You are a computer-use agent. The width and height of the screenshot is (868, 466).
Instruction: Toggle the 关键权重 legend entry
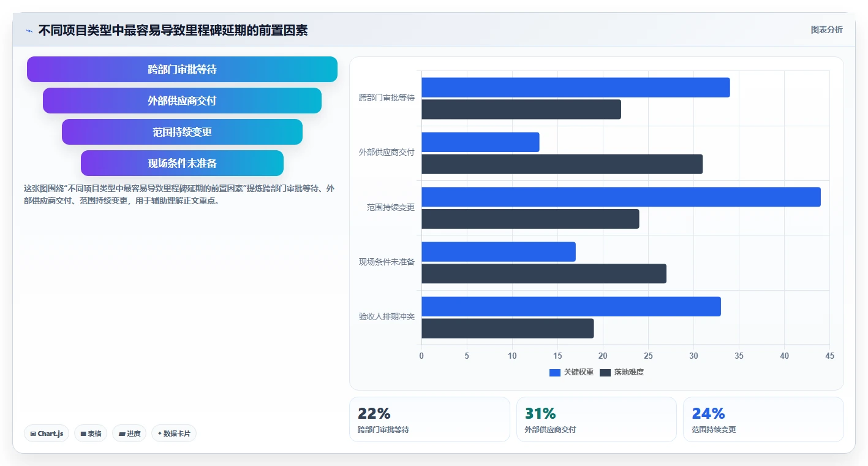coord(571,372)
